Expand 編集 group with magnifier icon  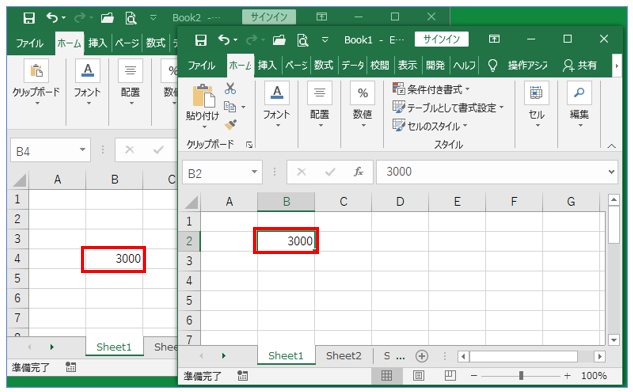pos(579,105)
